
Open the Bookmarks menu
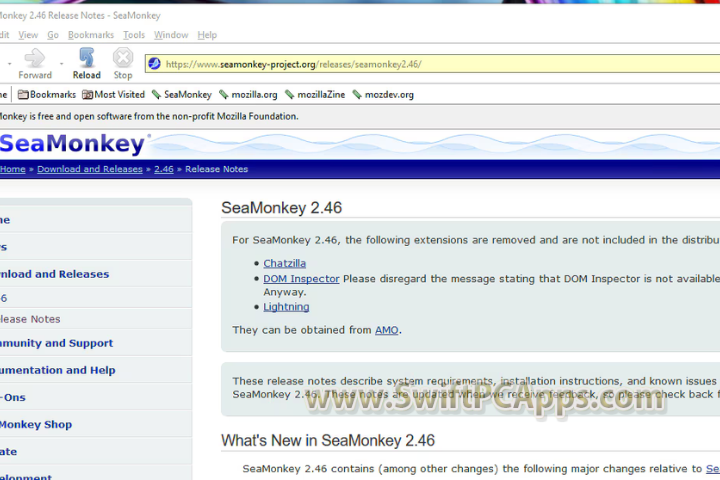[91, 35]
